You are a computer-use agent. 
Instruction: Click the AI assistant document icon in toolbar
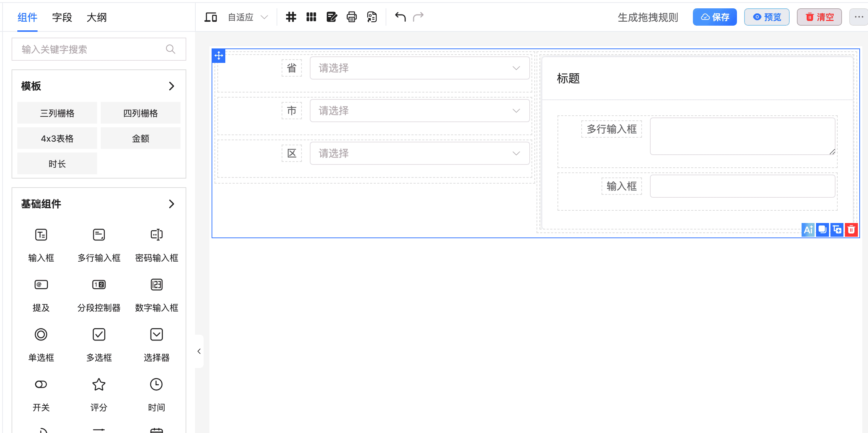point(372,17)
